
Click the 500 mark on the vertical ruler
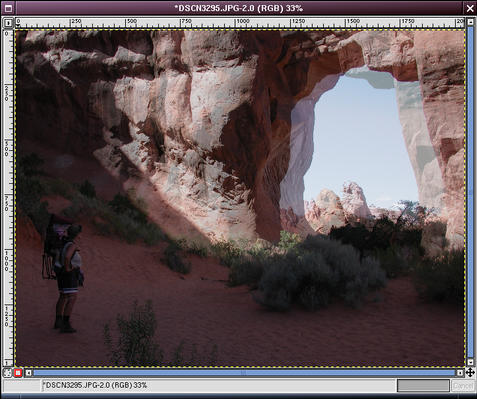pos(6,149)
